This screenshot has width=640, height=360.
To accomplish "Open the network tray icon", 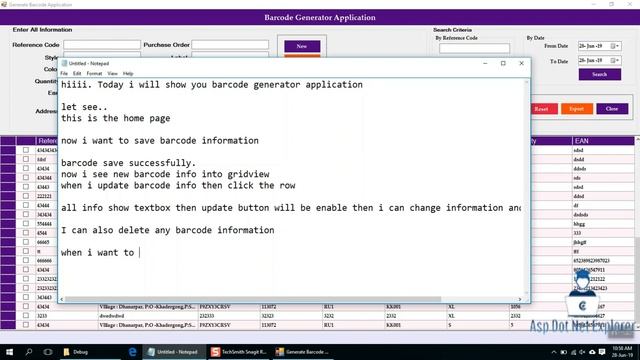I will click(x=573, y=352).
